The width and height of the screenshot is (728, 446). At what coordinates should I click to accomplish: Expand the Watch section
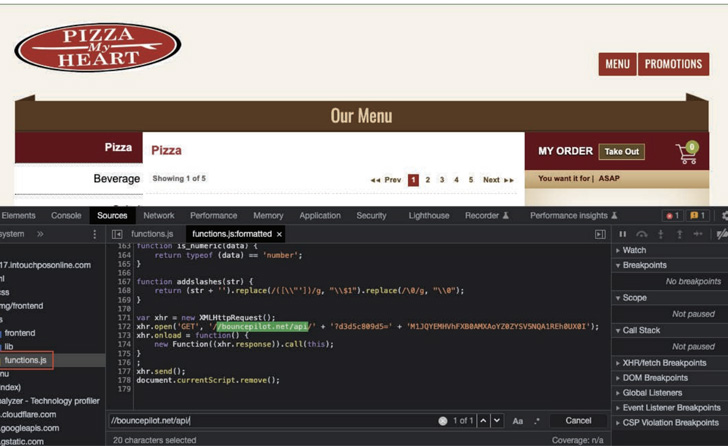pyautogui.click(x=634, y=250)
